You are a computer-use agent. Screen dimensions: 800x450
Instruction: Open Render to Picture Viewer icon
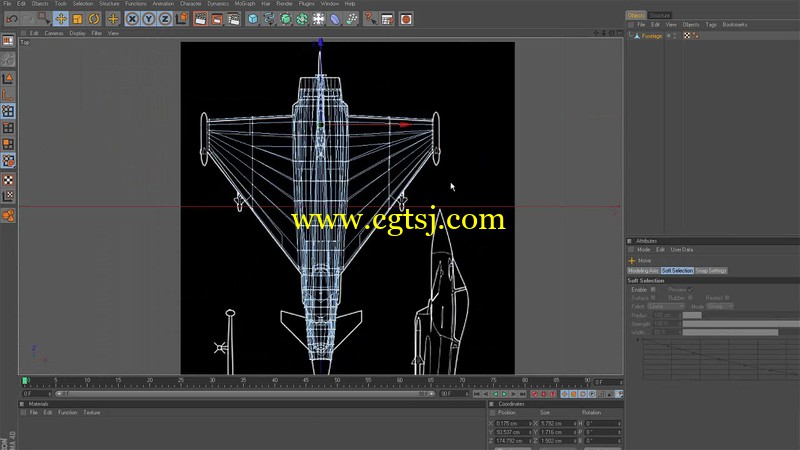(x=217, y=19)
